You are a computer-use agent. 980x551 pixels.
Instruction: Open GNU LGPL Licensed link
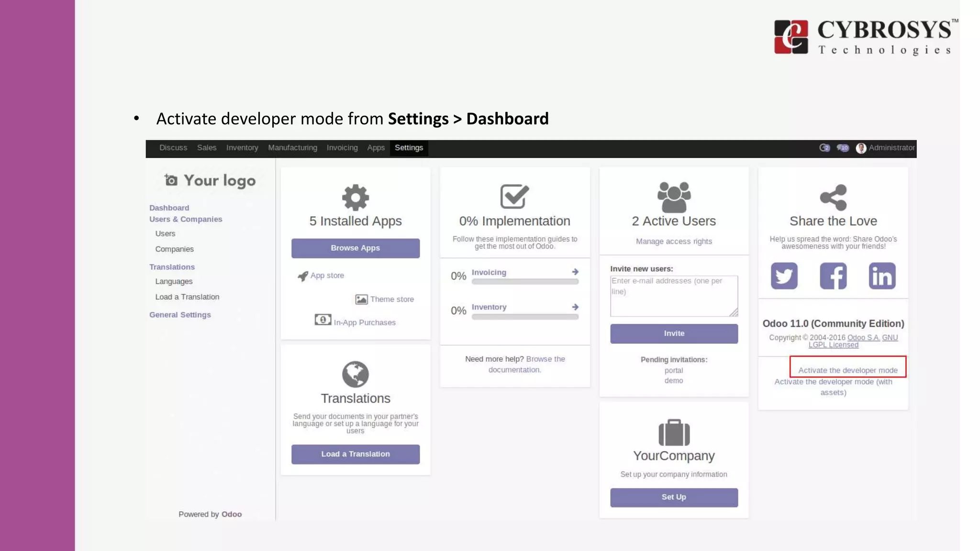(x=853, y=341)
